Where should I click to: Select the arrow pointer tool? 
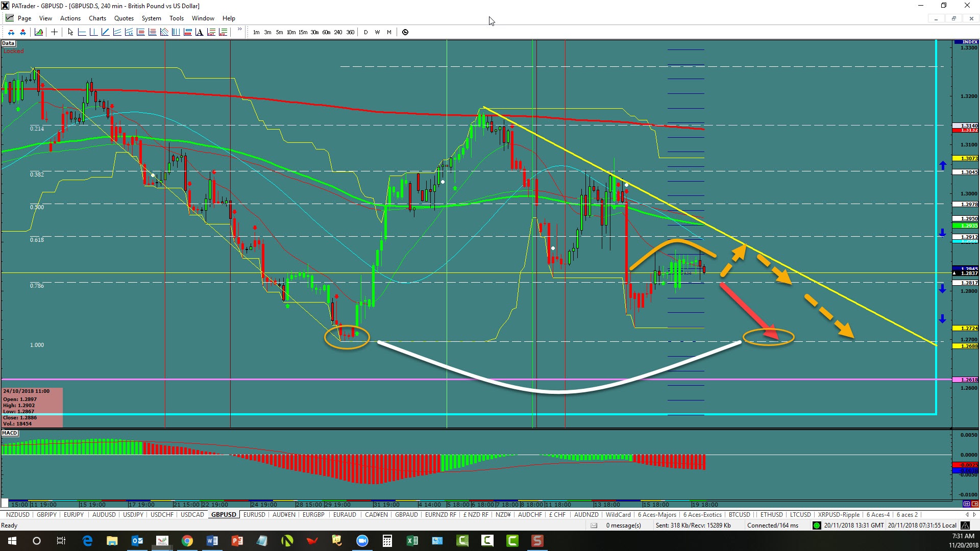tap(70, 32)
